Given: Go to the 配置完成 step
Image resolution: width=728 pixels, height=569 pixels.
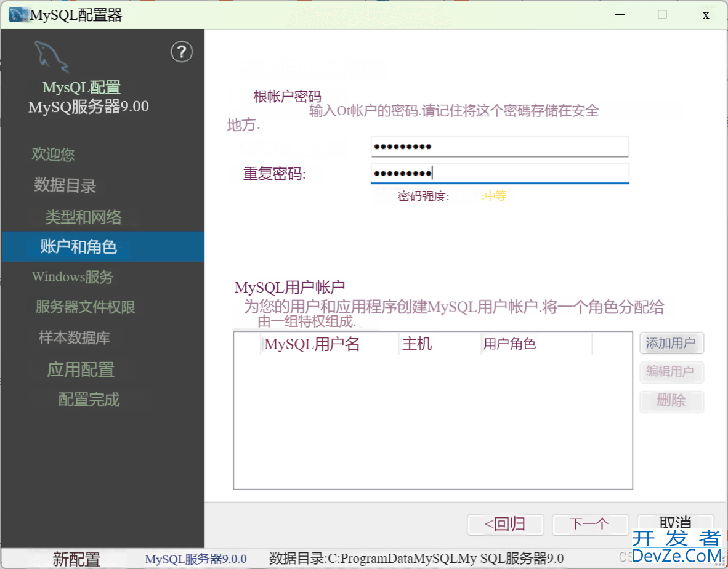Looking at the screenshot, I should pos(89,399).
